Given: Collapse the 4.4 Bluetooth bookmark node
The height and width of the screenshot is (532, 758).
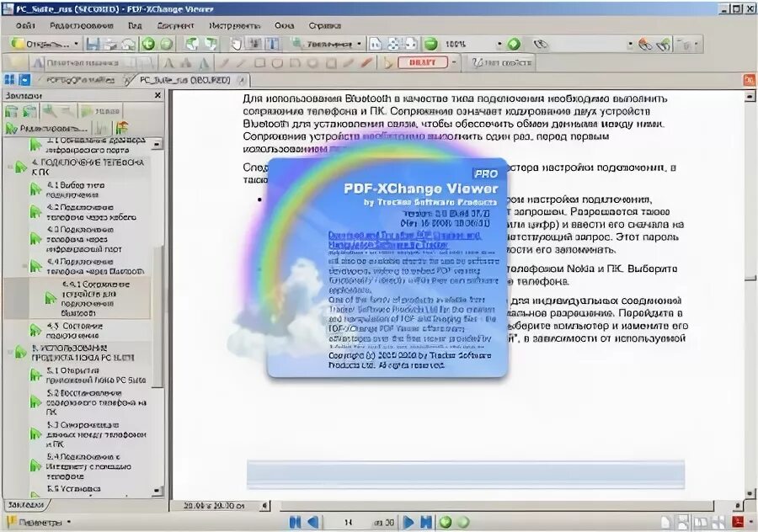Looking at the screenshot, I should click(24, 266).
